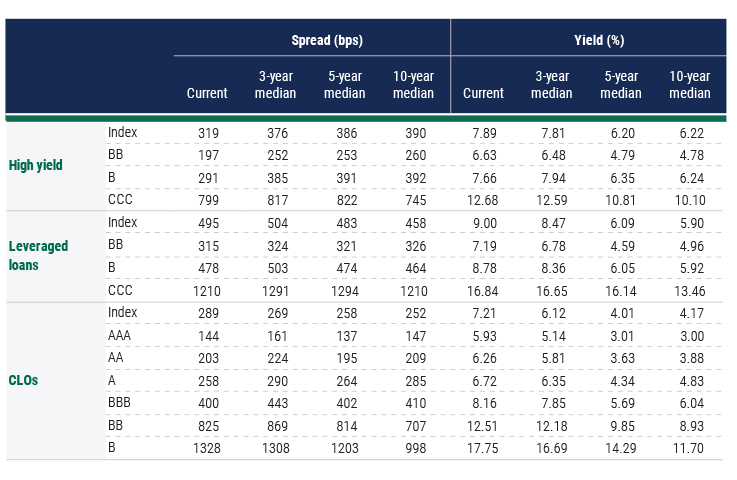Select the BBB rating row label
Viewport: 737px width, 480px height.
121,403
